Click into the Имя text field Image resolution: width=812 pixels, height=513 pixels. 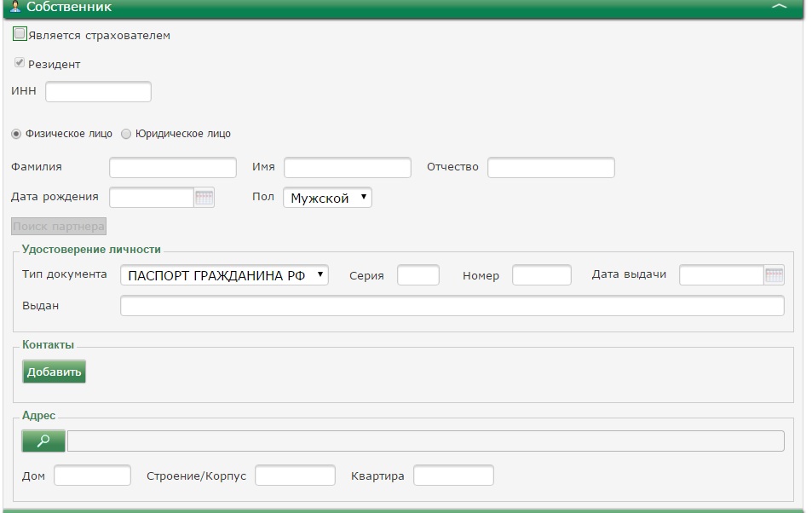point(347,167)
